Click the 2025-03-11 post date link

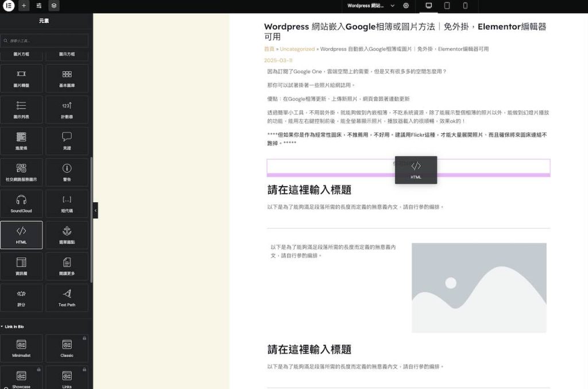(278, 60)
